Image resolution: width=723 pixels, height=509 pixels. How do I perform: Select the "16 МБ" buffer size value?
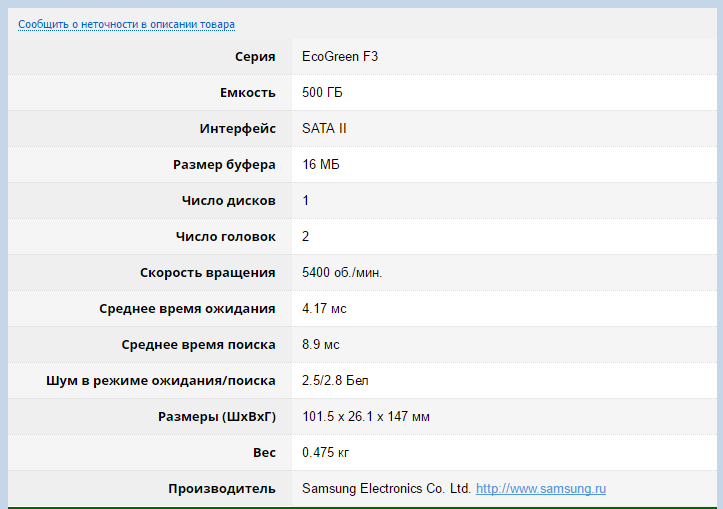pos(321,164)
